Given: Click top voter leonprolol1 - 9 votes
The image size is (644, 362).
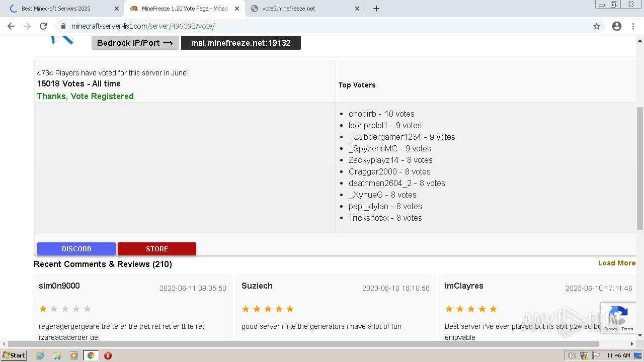Looking at the screenshot, I should point(385,125).
